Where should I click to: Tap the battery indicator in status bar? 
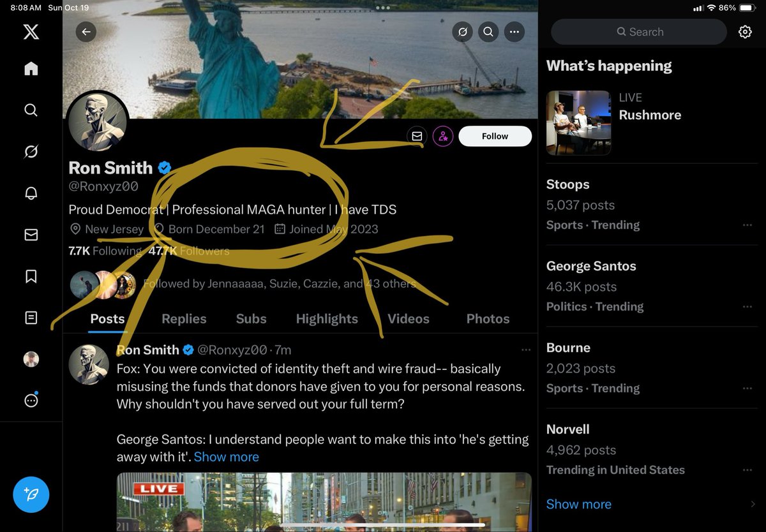(747, 8)
